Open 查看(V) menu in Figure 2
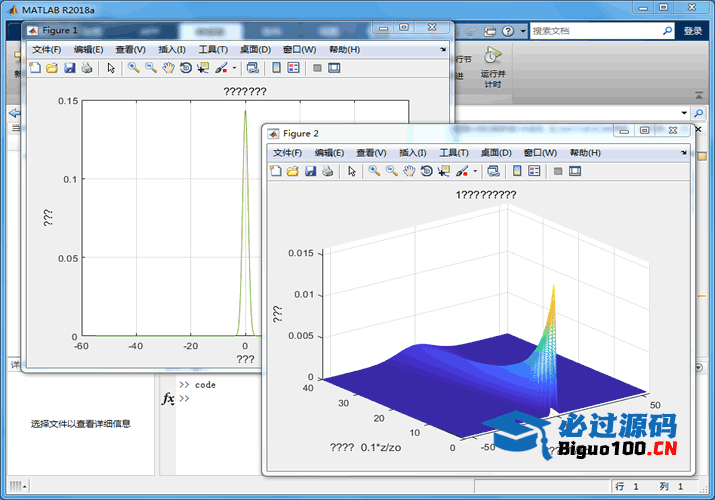The width and height of the screenshot is (715, 500). click(x=371, y=153)
